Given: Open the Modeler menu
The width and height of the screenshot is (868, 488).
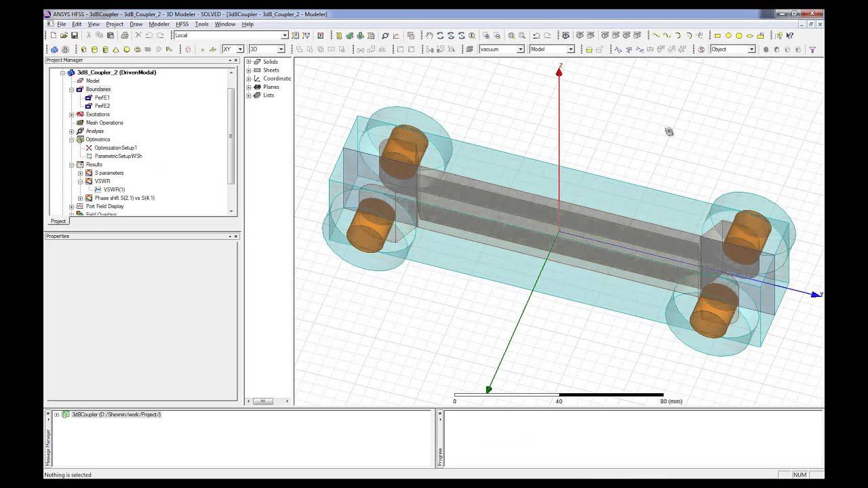Looking at the screenshot, I should 159,24.
